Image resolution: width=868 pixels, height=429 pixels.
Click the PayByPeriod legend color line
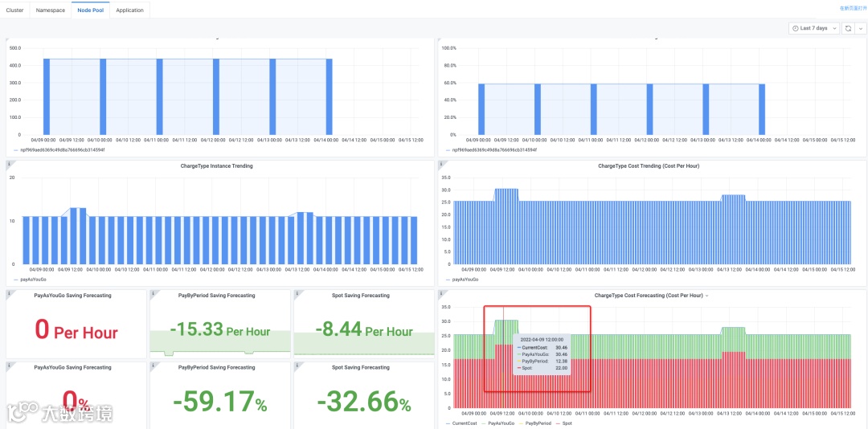pos(521,423)
